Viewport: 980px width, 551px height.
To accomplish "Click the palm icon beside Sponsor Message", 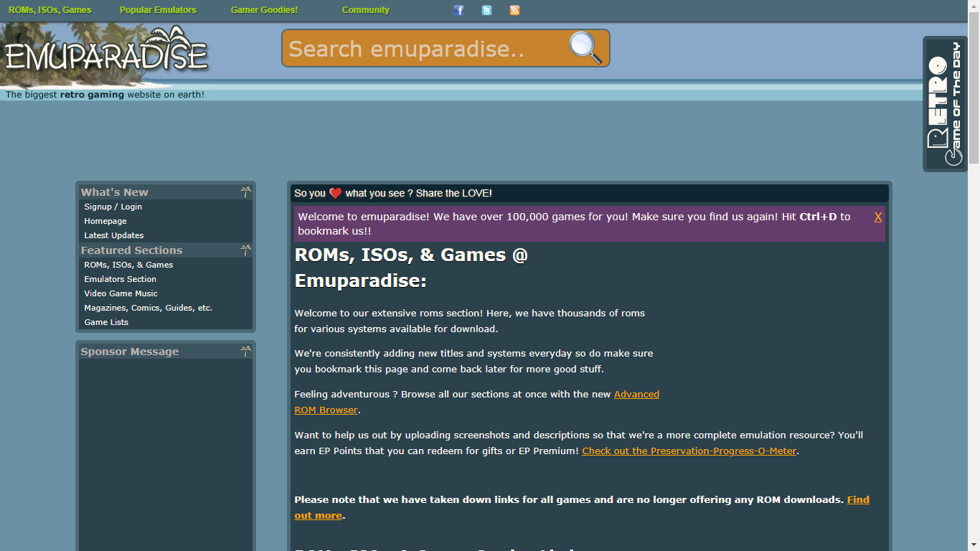I will click(x=246, y=350).
